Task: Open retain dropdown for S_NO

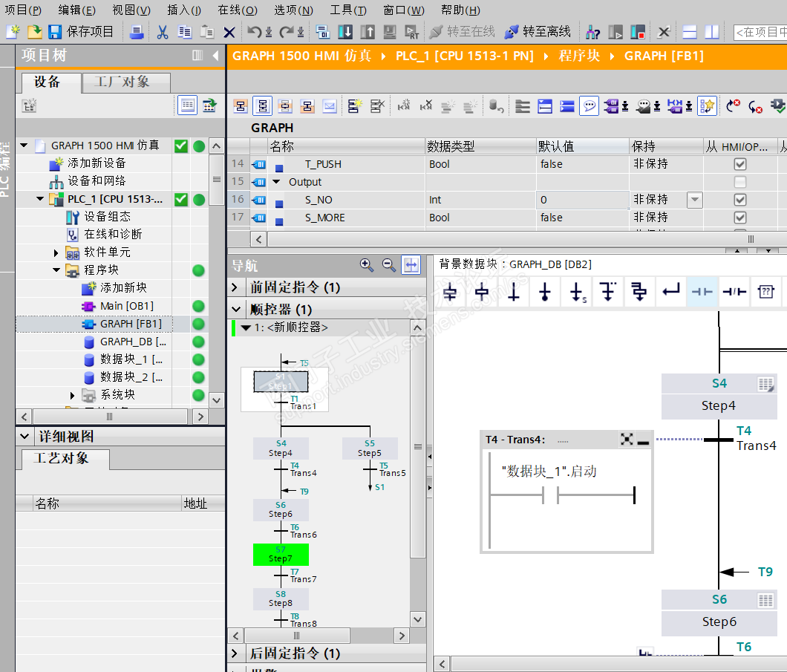Action: pos(695,200)
